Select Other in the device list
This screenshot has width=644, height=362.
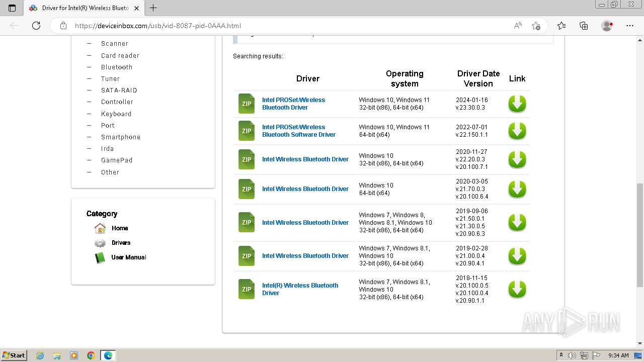pos(110,172)
